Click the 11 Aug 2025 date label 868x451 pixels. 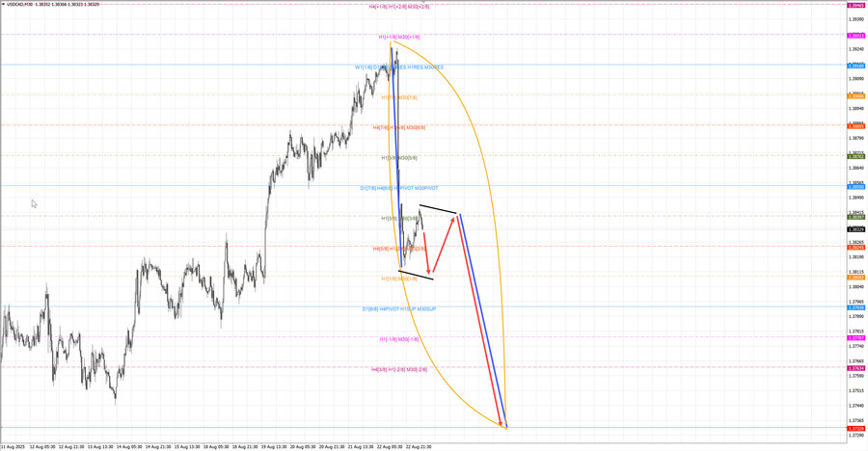pyautogui.click(x=13, y=446)
